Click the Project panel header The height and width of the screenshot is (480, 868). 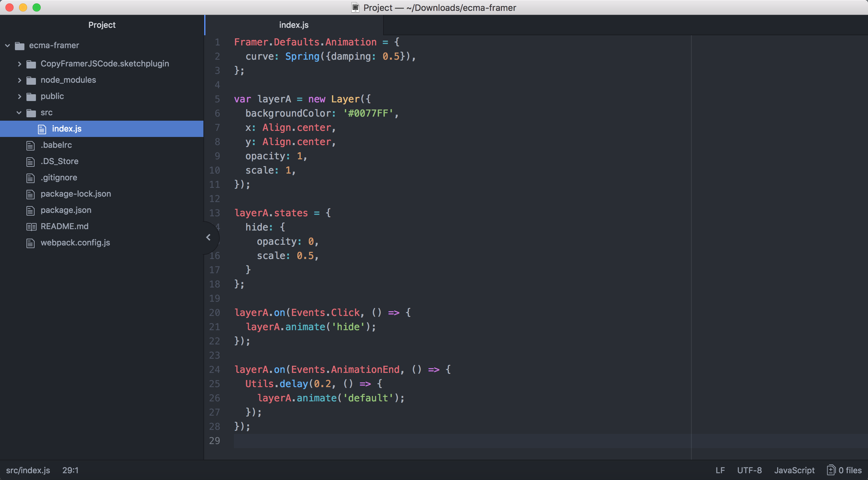pos(102,25)
